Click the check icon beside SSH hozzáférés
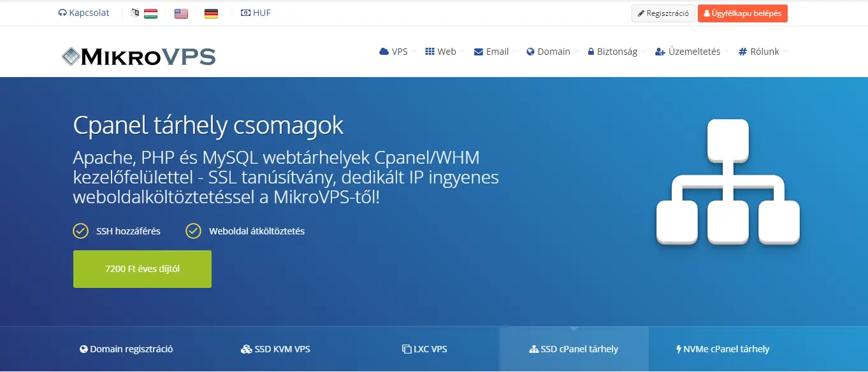 [80, 231]
